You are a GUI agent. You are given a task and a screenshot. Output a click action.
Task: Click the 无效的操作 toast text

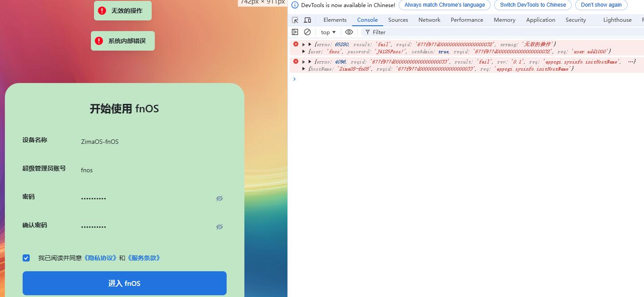click(x=127, y=11)
